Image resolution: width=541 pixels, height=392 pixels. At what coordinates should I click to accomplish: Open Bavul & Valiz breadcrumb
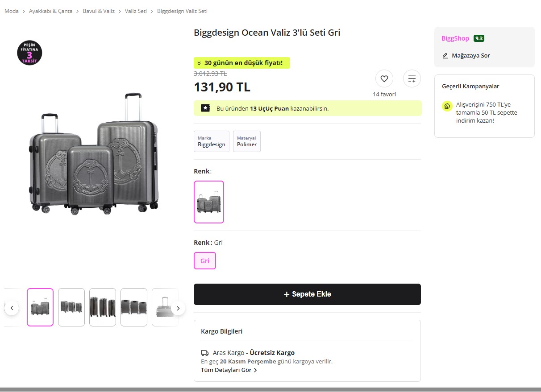point(99,11)
